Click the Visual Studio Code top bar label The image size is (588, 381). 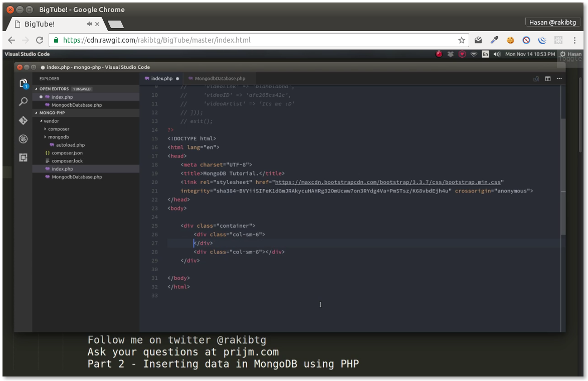point(27,54)
